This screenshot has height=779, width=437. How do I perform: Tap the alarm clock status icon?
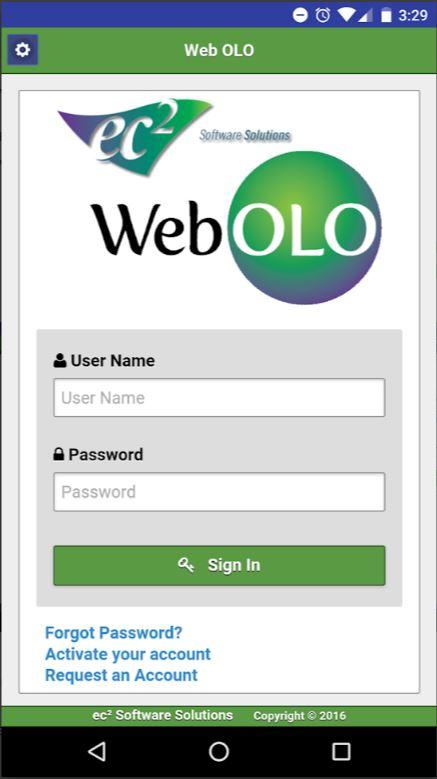(323, 15)
